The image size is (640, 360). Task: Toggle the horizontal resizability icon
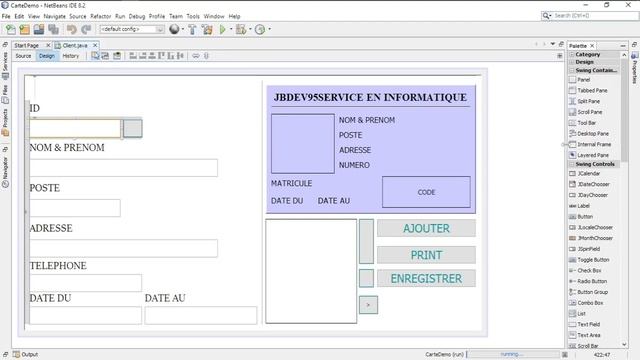(x=196, y=56)
